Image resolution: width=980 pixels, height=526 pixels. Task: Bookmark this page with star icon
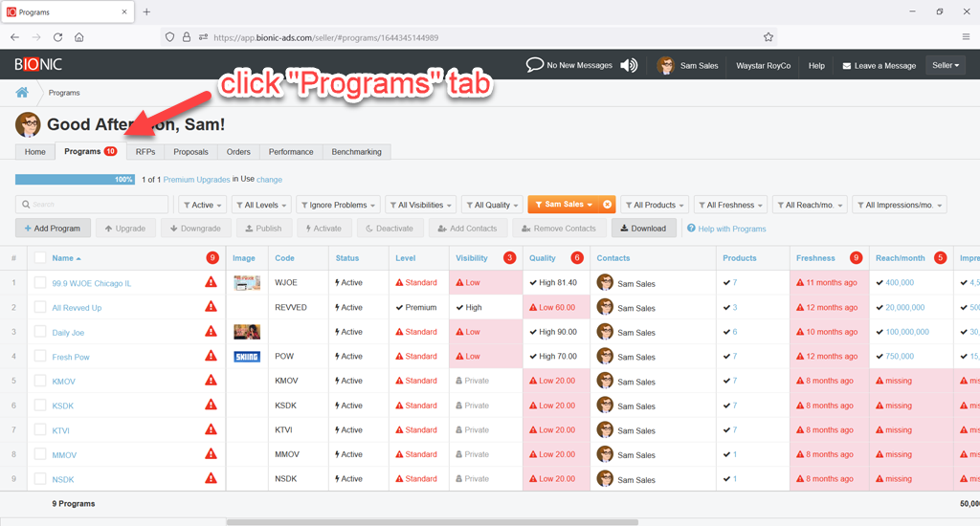(768, 37)
